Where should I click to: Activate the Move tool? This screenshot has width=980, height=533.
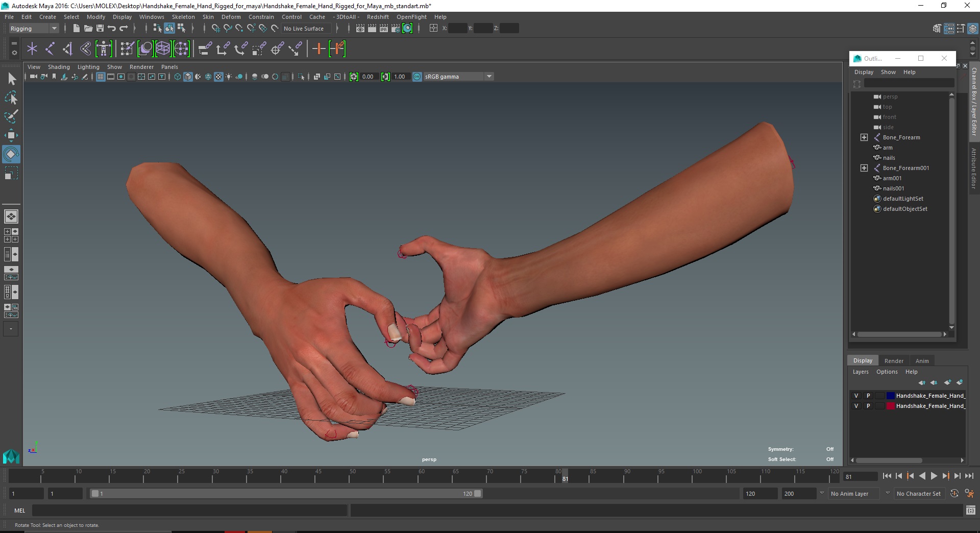click(11, 135)
